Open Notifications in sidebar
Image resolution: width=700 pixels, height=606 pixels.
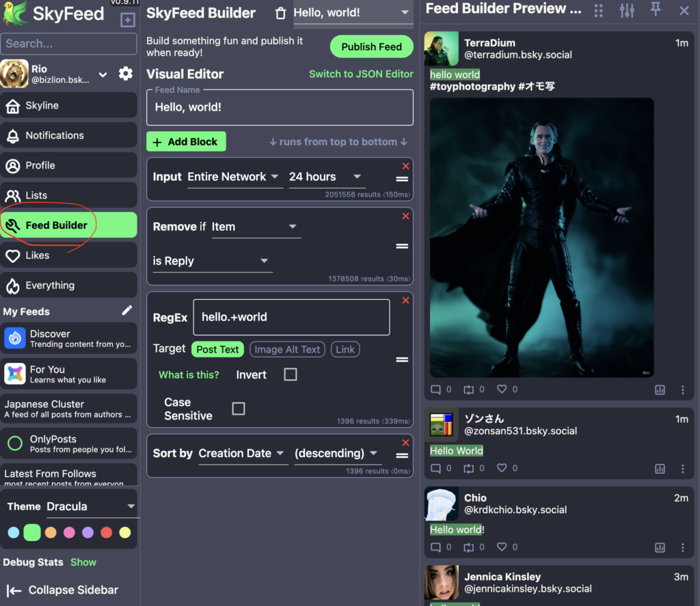tap(69, 135)
